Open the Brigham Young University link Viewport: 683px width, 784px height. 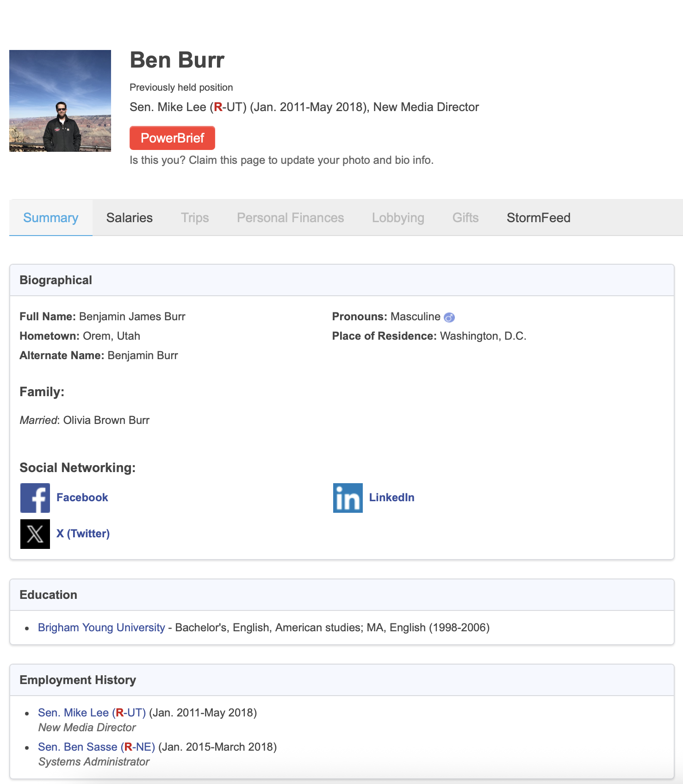click(101, 628)
